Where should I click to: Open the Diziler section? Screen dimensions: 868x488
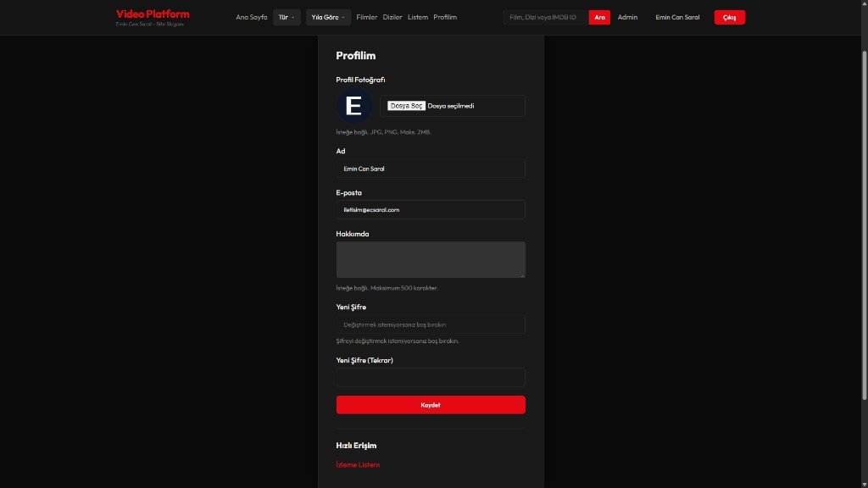tap(392, 16)
